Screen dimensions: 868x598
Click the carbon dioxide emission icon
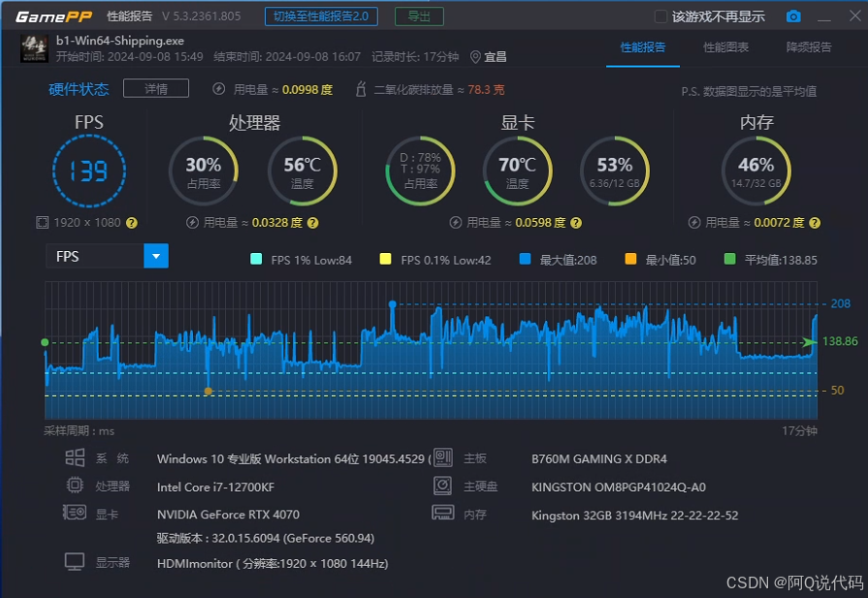point(362,89)
